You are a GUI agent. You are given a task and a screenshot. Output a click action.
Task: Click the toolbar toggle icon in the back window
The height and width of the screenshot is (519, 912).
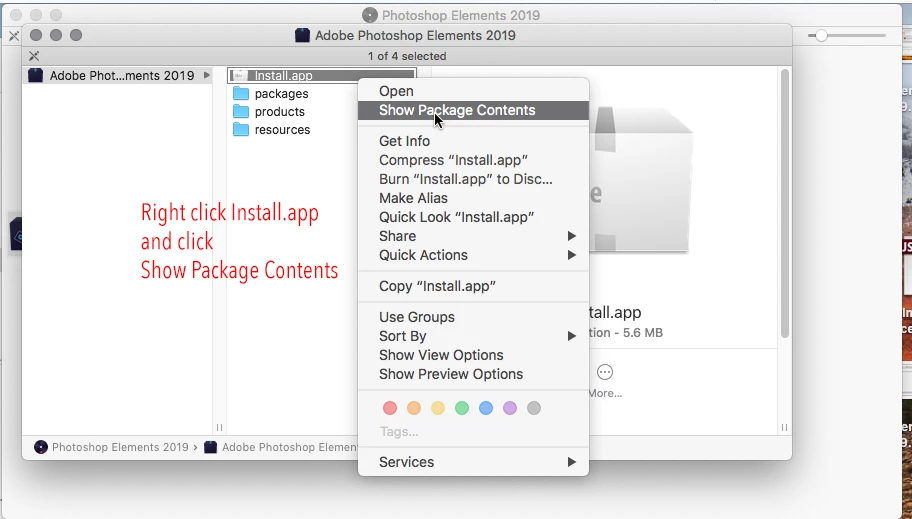tap(13, 36)
